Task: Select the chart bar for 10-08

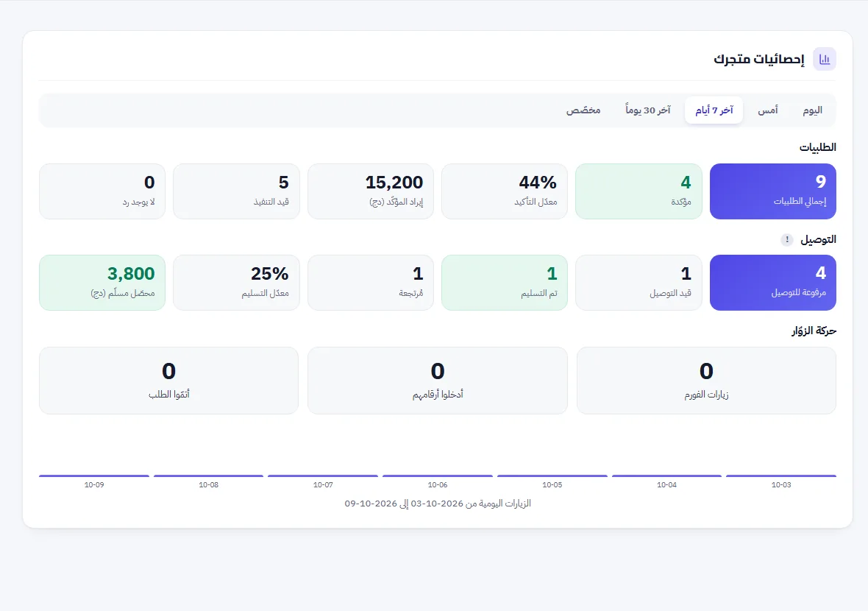Action: tap(208, 476)
